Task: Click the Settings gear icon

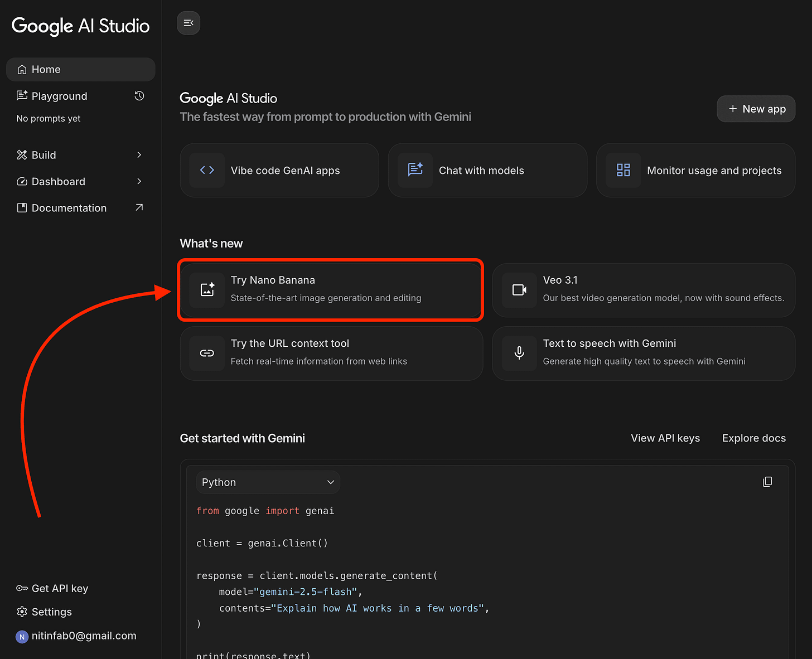Action: (22, 612)
